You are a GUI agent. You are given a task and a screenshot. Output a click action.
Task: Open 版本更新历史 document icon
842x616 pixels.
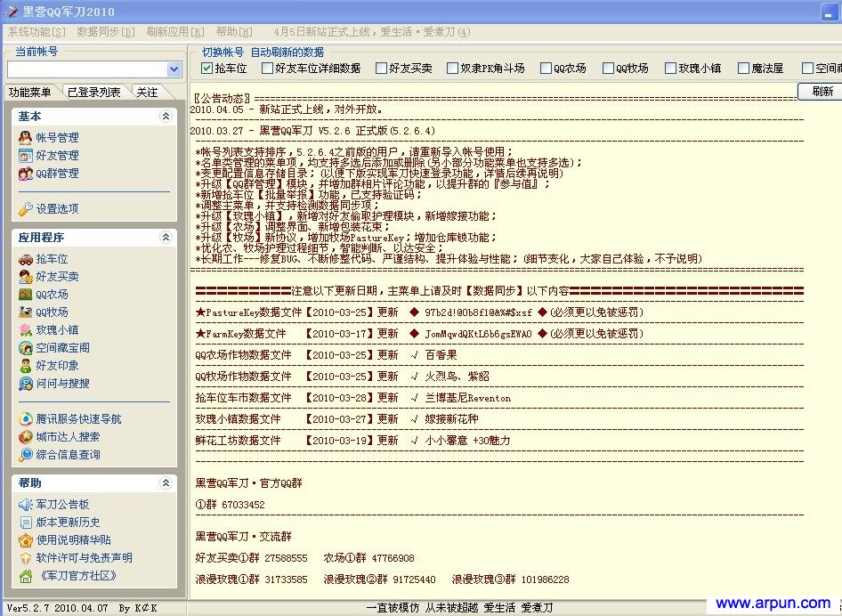click(25, 522)
